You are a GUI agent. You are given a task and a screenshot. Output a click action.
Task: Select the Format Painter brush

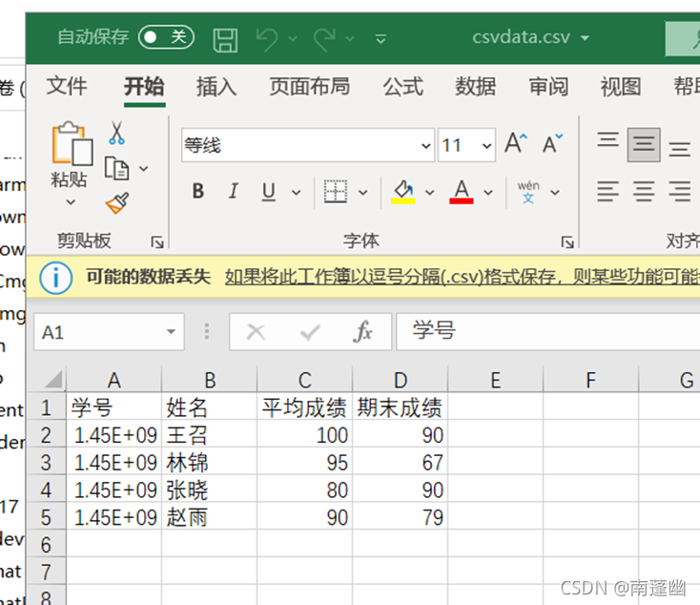(x=117, y=203)
